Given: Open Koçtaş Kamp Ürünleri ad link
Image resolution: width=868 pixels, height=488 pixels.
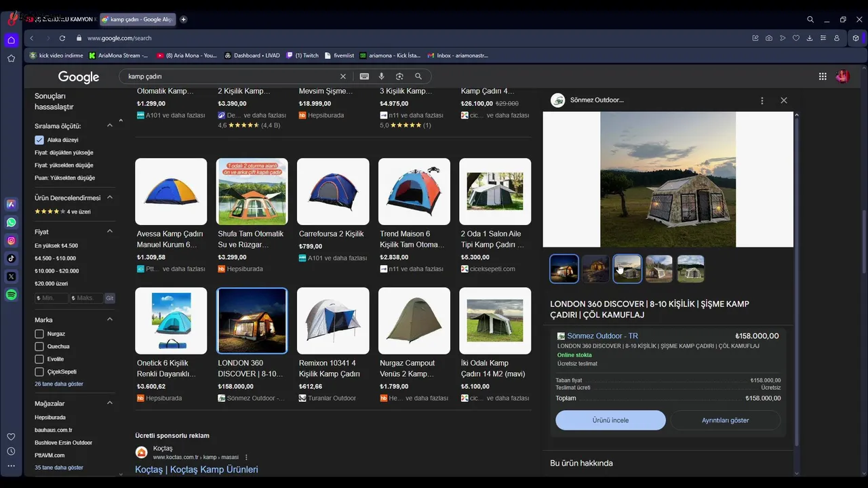Looking at the screenshot, I should pos(196,470).
